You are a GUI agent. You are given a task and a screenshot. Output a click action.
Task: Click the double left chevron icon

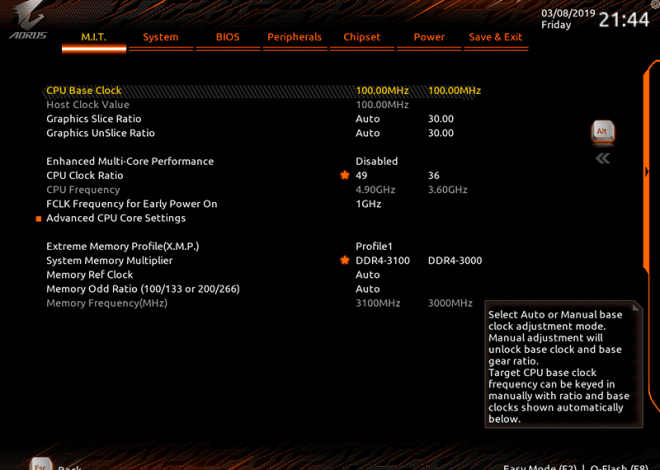click(603, 159)
